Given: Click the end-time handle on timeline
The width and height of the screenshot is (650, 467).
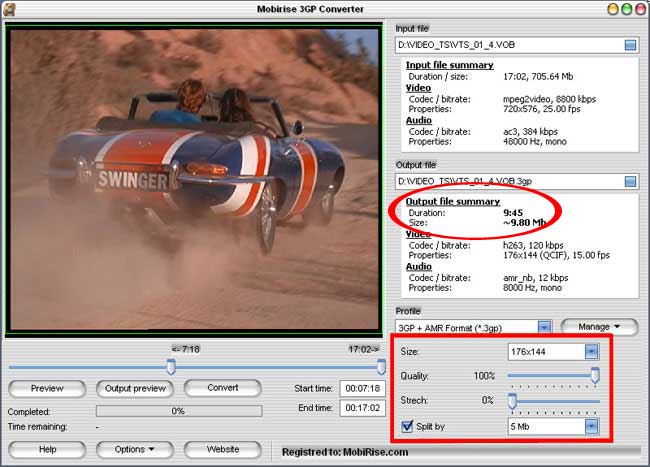Looking at the screenshot, I should click(x=381, y=367).
